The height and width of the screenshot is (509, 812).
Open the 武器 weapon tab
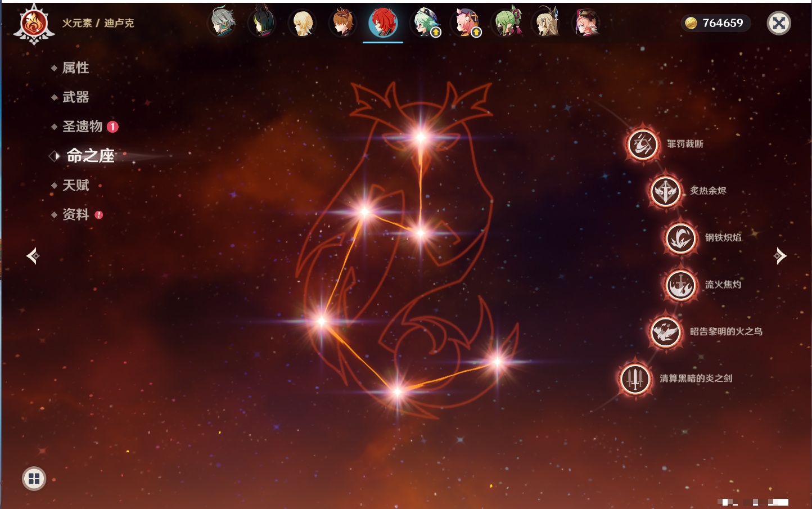(x=75, y=97)
